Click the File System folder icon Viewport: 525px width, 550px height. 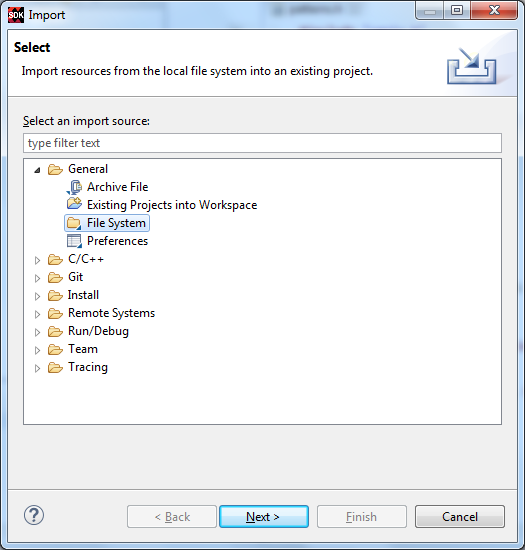pos(74,223)
